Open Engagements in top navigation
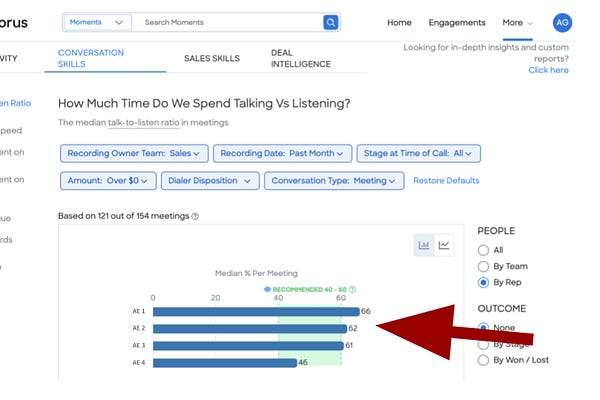 click(x=457, y=23)
